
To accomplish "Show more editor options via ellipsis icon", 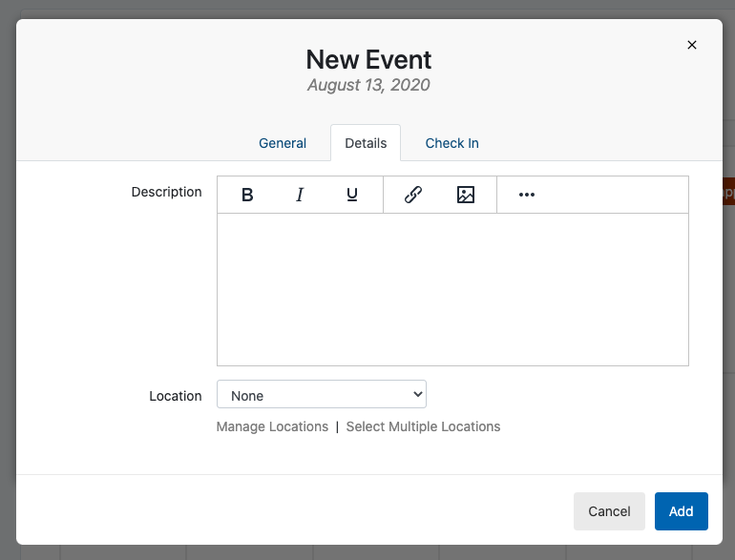I will [526, 195].
